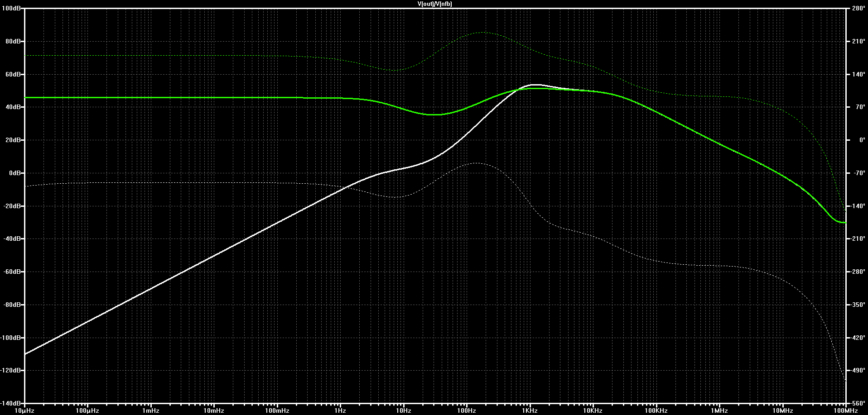Click the 1mHz frequency label
The width and height of the screenshot is (868, 415).
point(150,410)
